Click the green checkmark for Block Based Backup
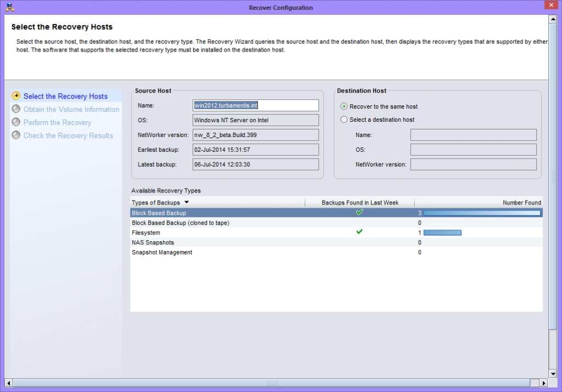Image resolution: width=562 pixels, height=392 pixels. point(359,212)
